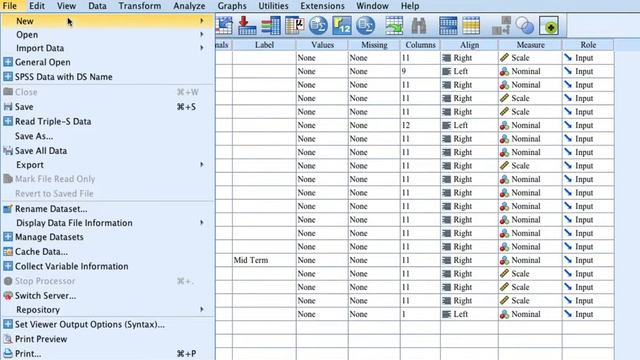Click the plus icon beside Collect Variable Information
The height and width of the screenshot is (360, 640).
pyautogui.click(x=8, y=266)
